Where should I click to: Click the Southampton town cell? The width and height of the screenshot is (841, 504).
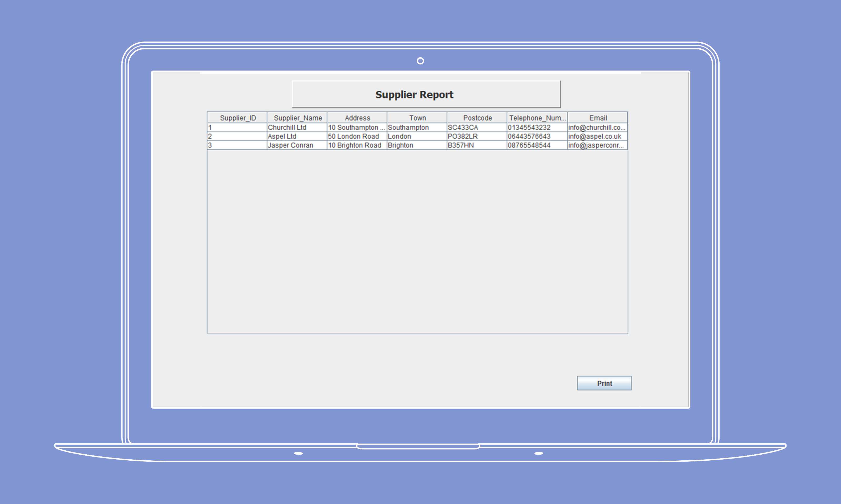(417, 127)
